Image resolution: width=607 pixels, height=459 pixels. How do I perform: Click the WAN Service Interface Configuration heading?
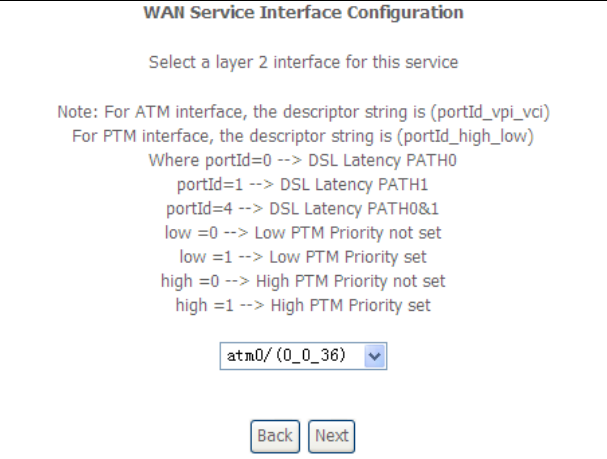[304, 13]
